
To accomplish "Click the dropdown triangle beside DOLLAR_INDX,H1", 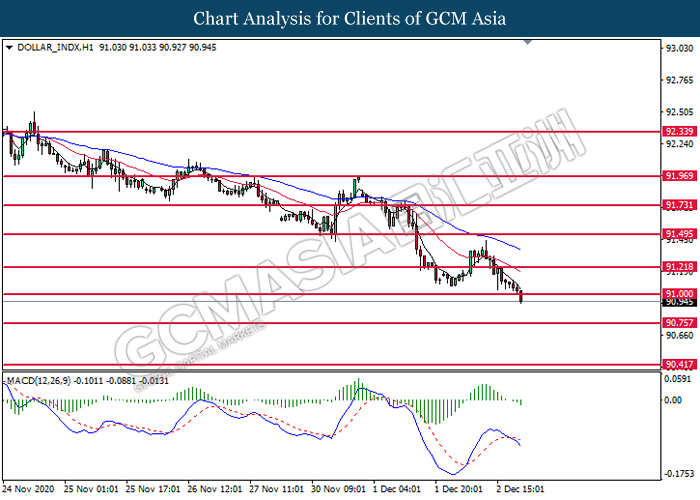I will (x=9, y=48).
